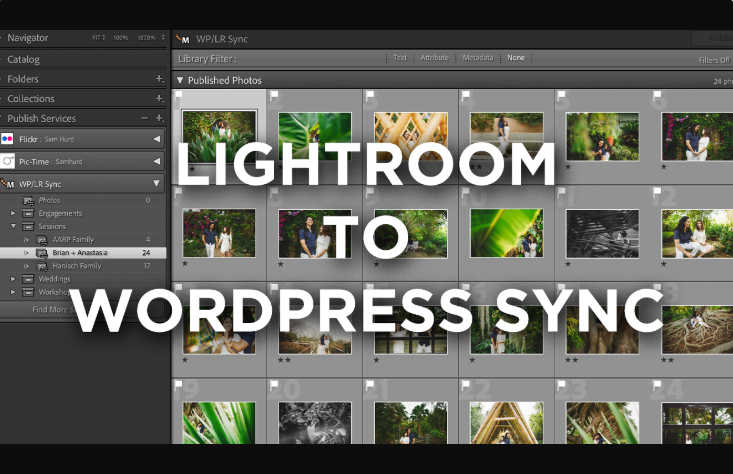Screen dimensions: 733x474
Task: Toggle the flag on photo cell 23
Action: pos(561,385)
